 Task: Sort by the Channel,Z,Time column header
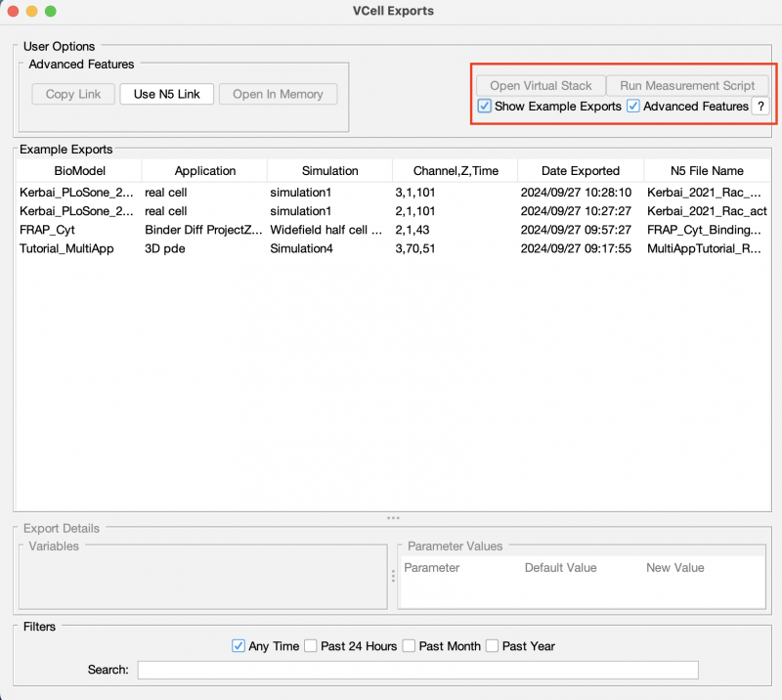[456, 171]
